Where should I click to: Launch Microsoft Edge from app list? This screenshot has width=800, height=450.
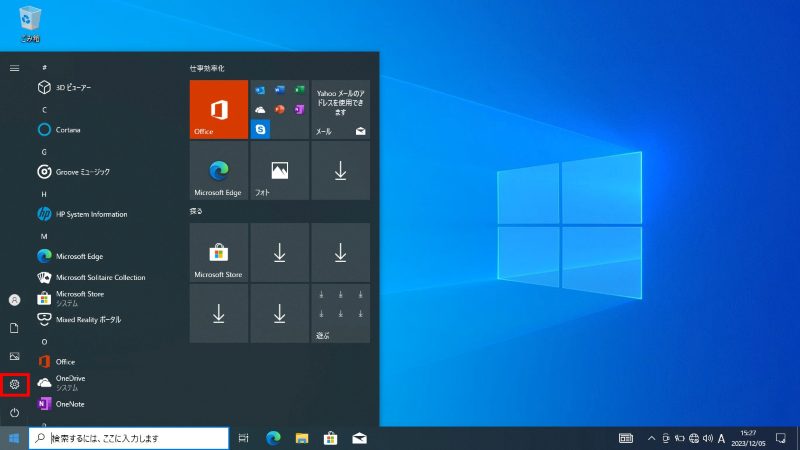tap(107, 256)
